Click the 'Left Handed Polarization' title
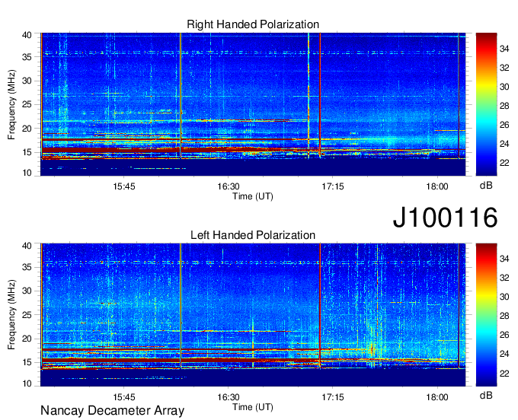 pos(253,235)
